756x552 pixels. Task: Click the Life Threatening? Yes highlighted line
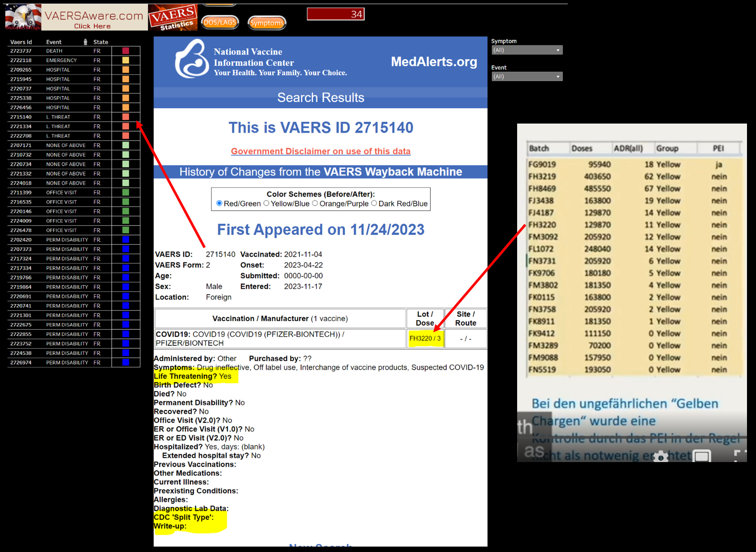[193, 376]
